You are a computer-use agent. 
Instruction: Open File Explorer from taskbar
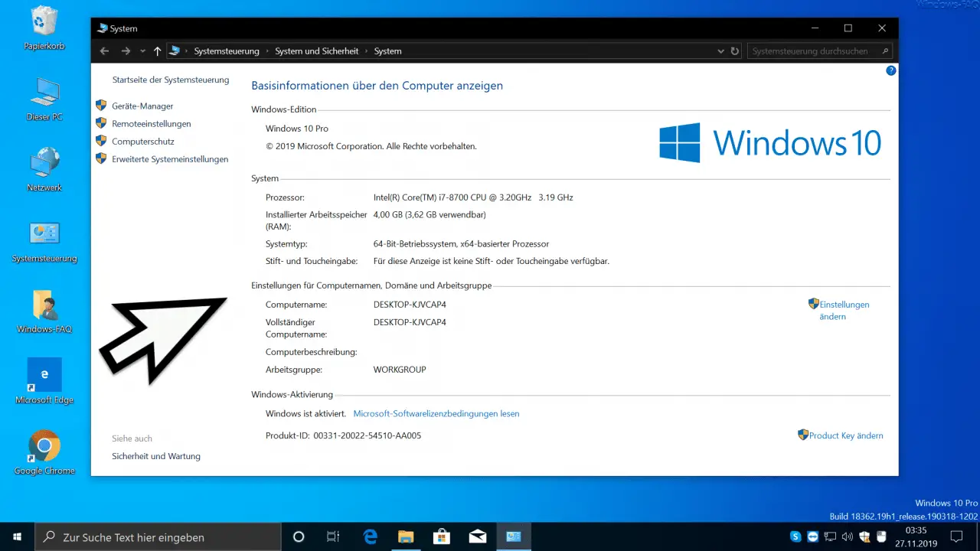pyautogui.click(x=406, y=536)
